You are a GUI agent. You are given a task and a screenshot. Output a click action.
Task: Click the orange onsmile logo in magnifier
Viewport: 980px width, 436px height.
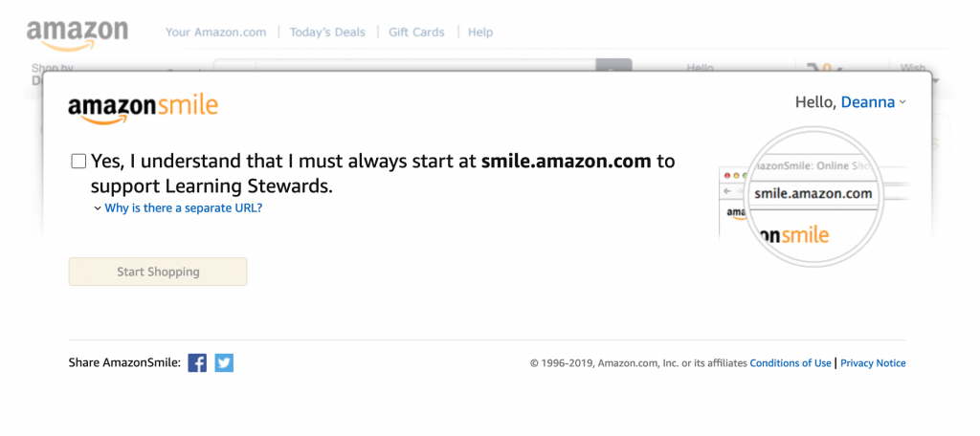coord(791,235)
